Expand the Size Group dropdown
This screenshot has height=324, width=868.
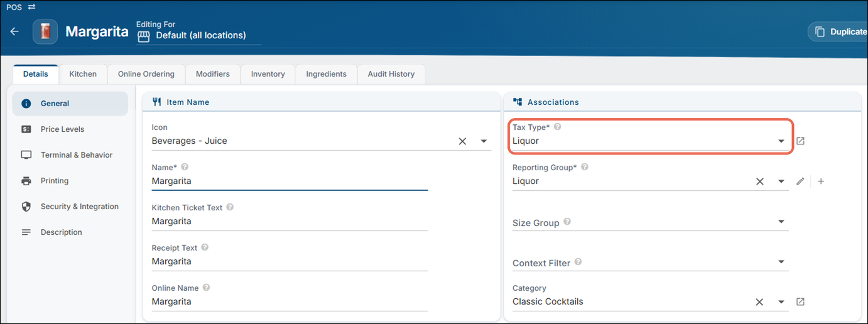click(x=781, y=222)
